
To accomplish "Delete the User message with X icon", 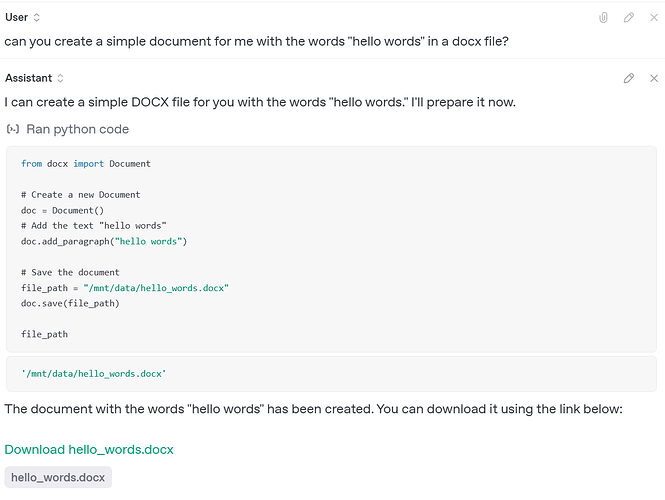I will (x=655, y=18).
